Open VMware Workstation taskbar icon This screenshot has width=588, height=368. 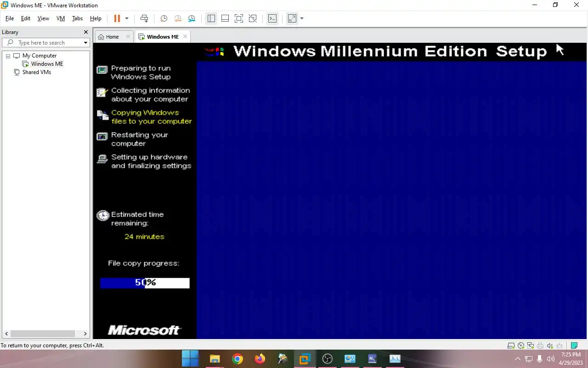pos(305,359)
